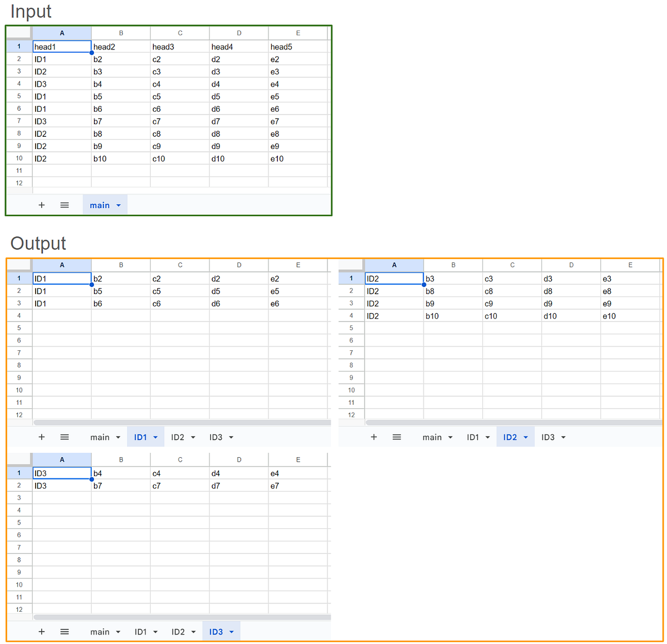
Task: Open the sheet list menu in the ID1 pane
Action: pyautogui.click(x=64, y=437)
